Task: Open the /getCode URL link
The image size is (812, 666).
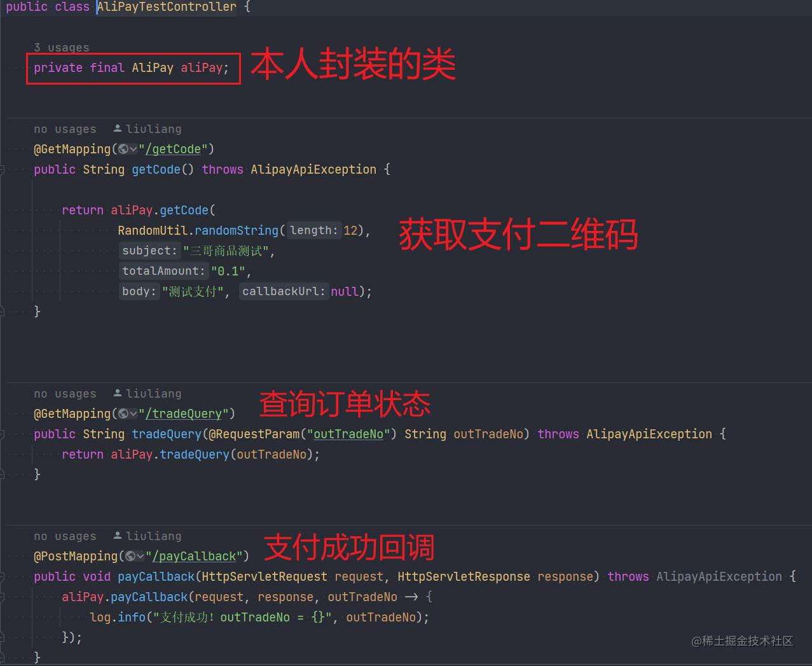Action: pos(172,149)
